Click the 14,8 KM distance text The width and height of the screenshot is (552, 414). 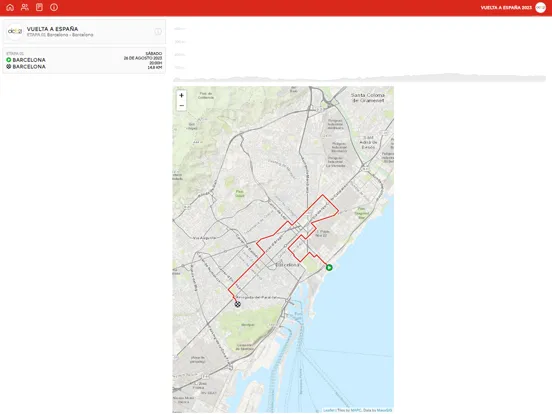point(155,67)
